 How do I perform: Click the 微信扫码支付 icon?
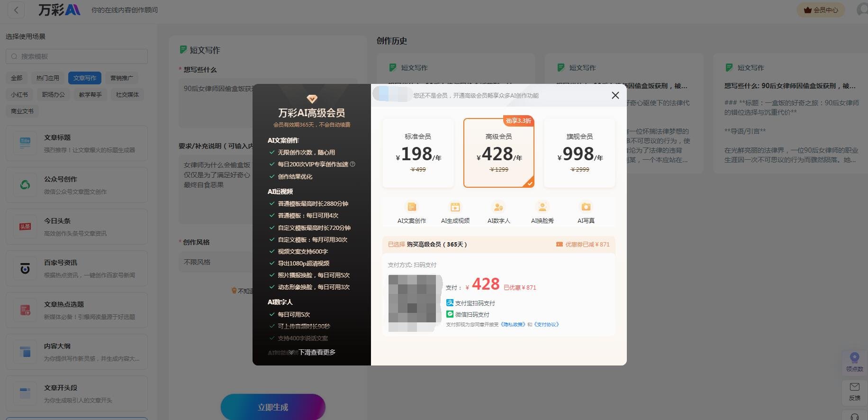(x=450, y=314)
